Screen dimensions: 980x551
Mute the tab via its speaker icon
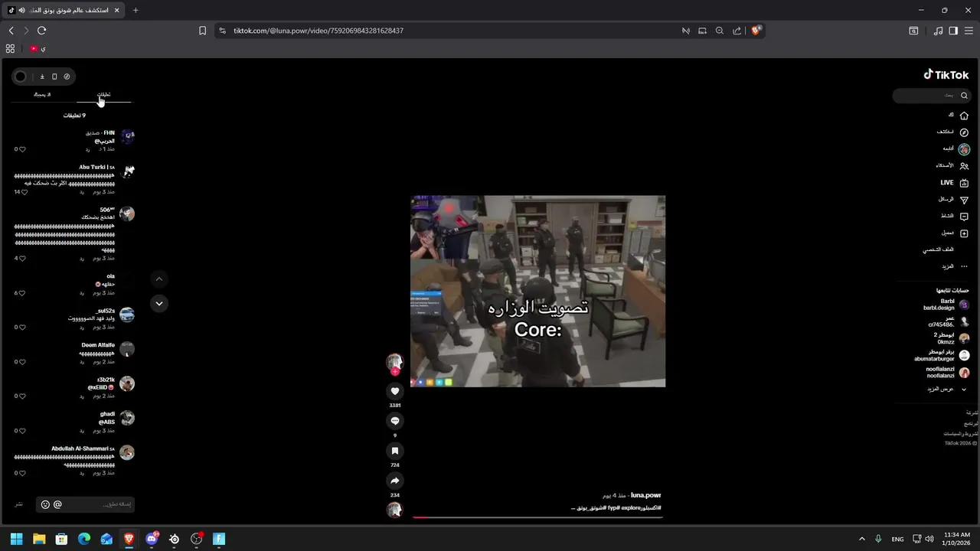21,10
